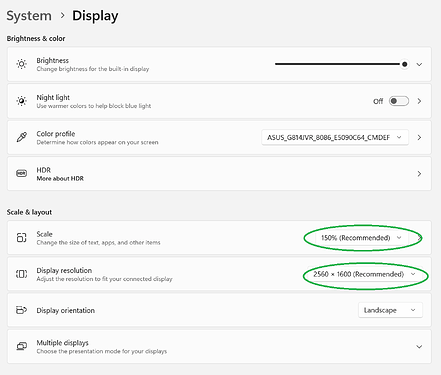Open custom Scale settings arrow
The image size is (441, 375).
tap(420, 238)
